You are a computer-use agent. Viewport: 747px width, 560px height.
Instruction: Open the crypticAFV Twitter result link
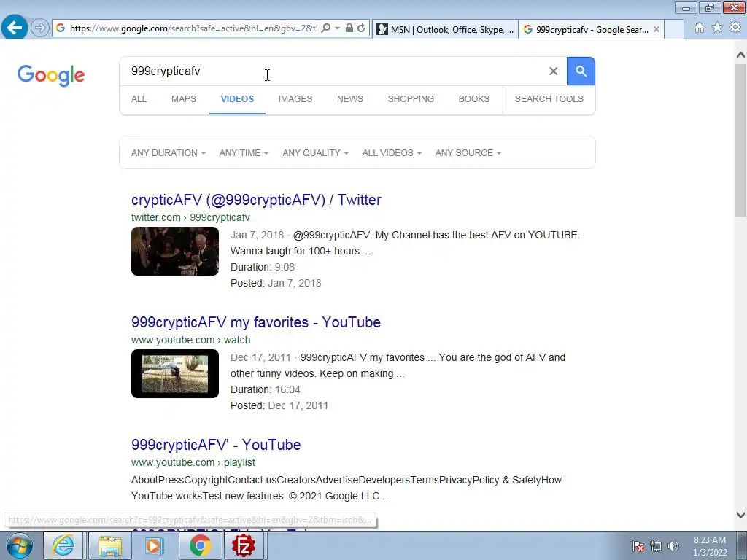click(x=256, y=200)
